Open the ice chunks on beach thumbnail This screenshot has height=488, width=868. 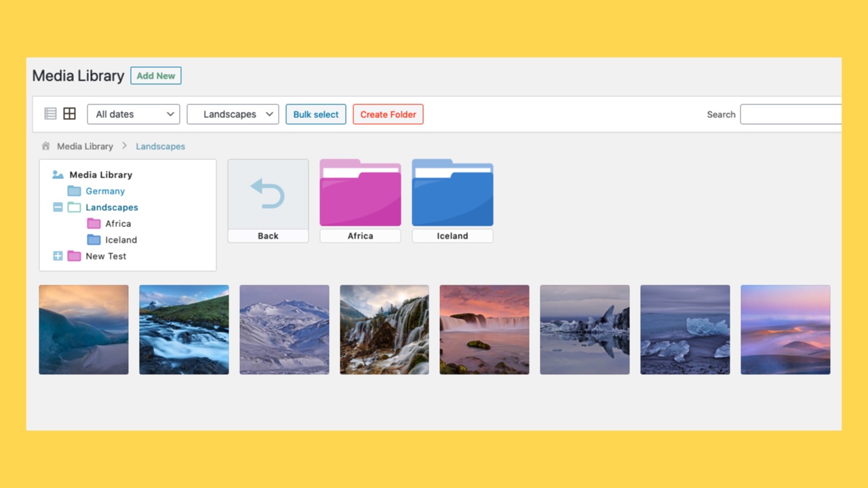click(685, 329)
